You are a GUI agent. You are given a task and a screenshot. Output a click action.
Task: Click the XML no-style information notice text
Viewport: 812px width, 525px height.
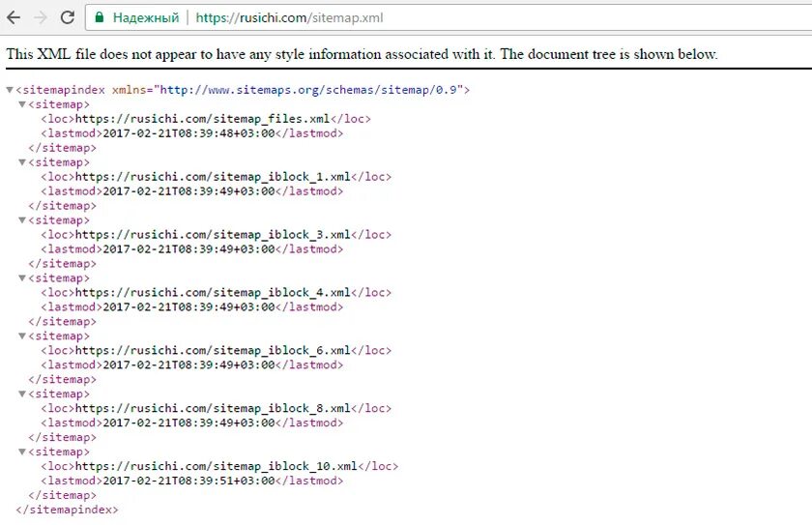pyautogui.click(x=362, y=54)
